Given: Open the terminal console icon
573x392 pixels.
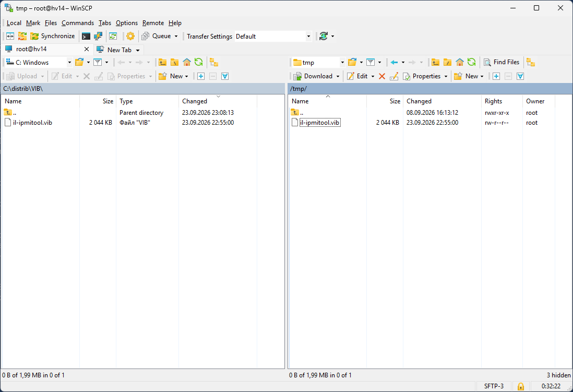Looking at the screenshot, I should point(86,36).
